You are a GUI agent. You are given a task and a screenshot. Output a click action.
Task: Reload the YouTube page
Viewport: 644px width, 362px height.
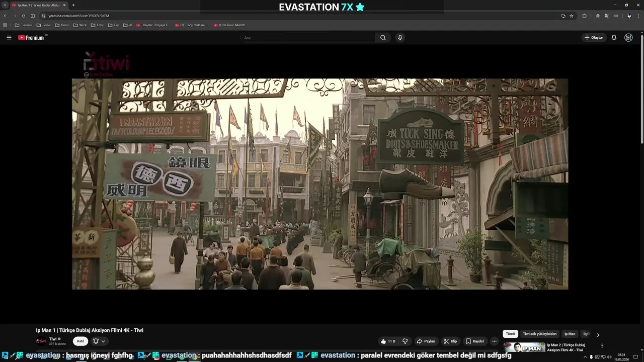(23, 16)
